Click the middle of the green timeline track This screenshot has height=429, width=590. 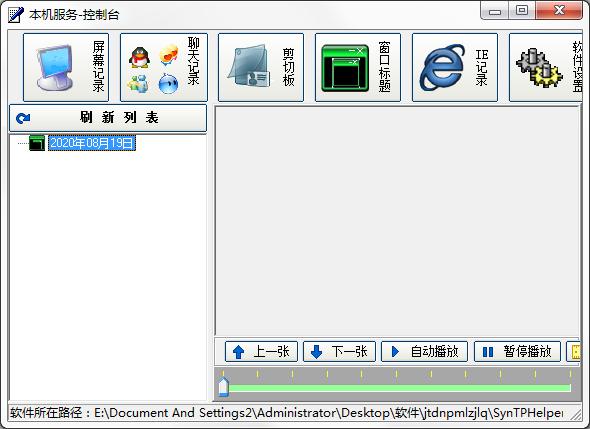[400, 388]
